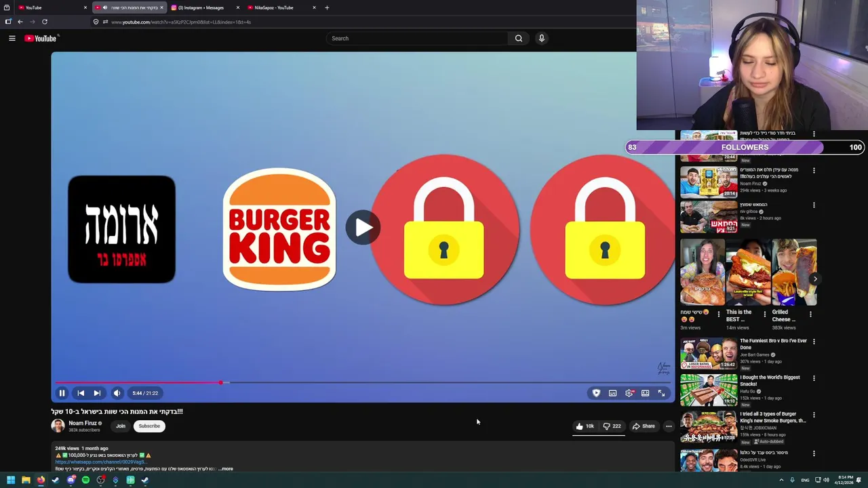
Task: Open options for Funniest Bro v Bro video
Action: pyautogui.click(x=814, y=342)
